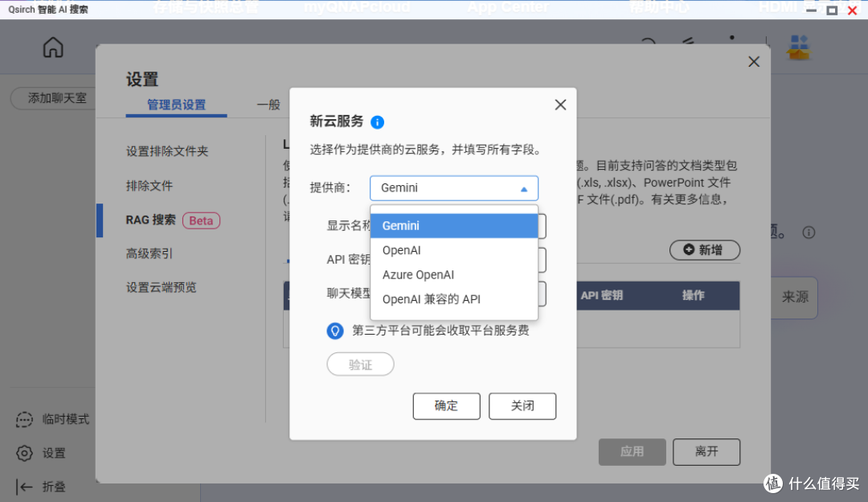Click the 验证 button
The image size is (868, 502).
[x=360, y=364]
